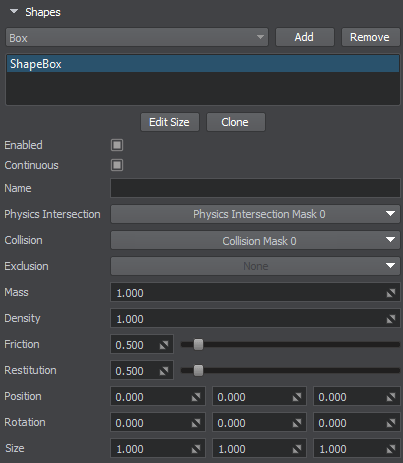Viewport: 403px width, 463px height.
Task: Toggle the Continuous checkbox
Action: (x=117, y=165)
